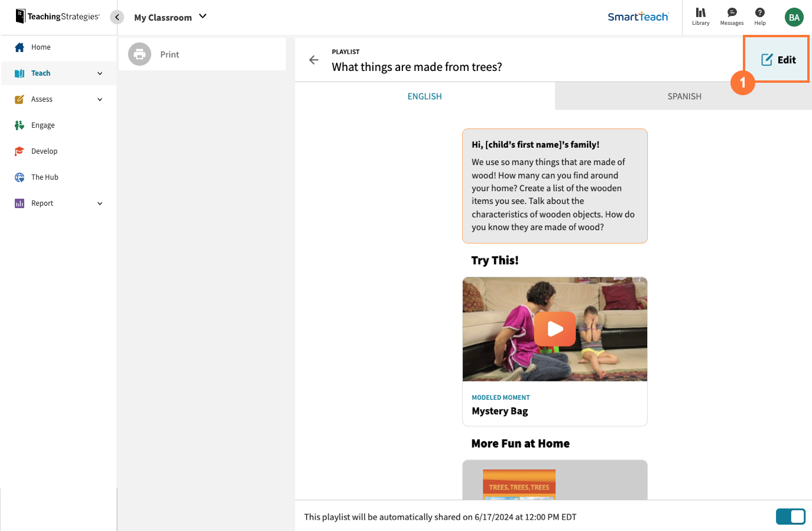The image size is (812, 531).
Task: Open the Library panel
Action: click(x=701, y=17)
